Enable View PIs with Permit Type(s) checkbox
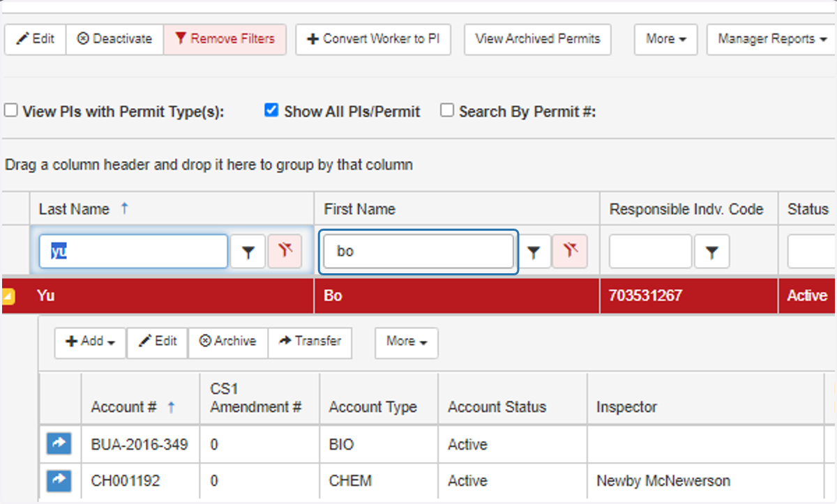 click(x=10, y=110)
